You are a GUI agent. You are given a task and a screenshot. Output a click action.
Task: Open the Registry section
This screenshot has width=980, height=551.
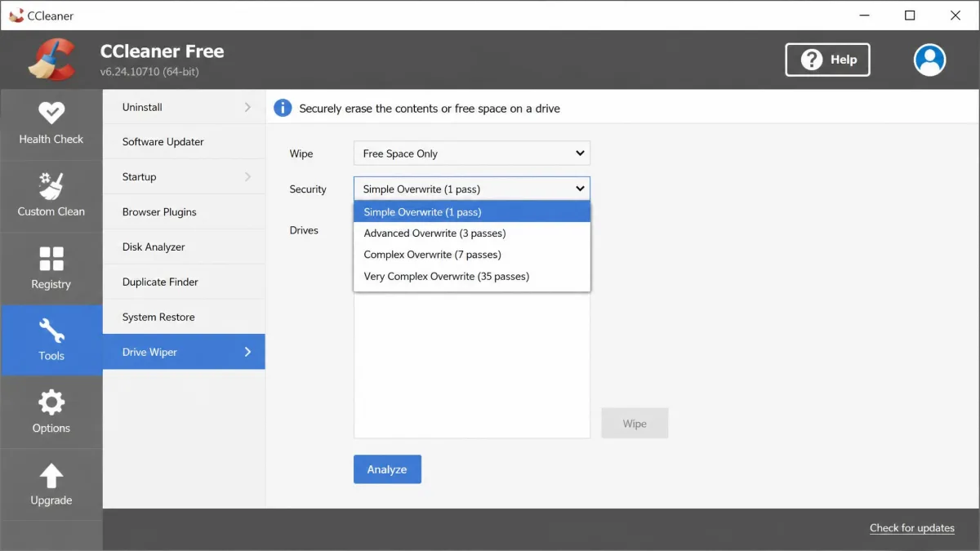tap(51, 269)
